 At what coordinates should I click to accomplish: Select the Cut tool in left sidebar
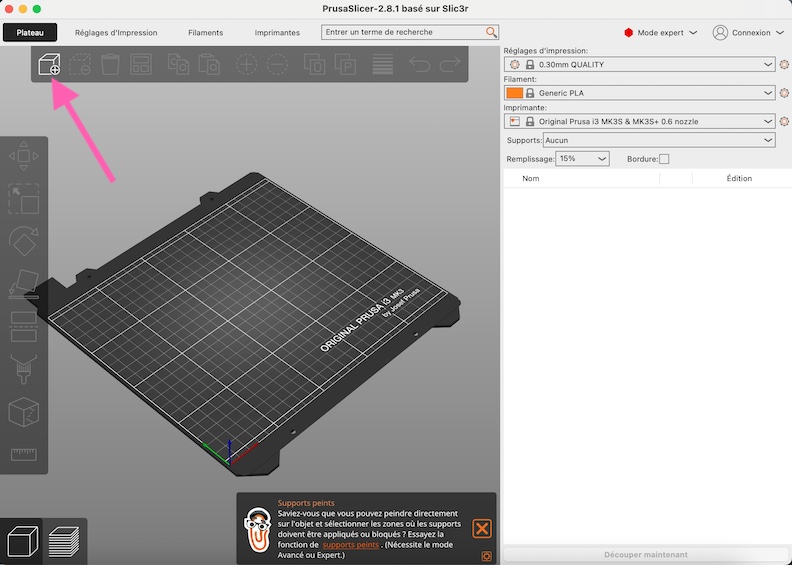(x=24, y=327)
